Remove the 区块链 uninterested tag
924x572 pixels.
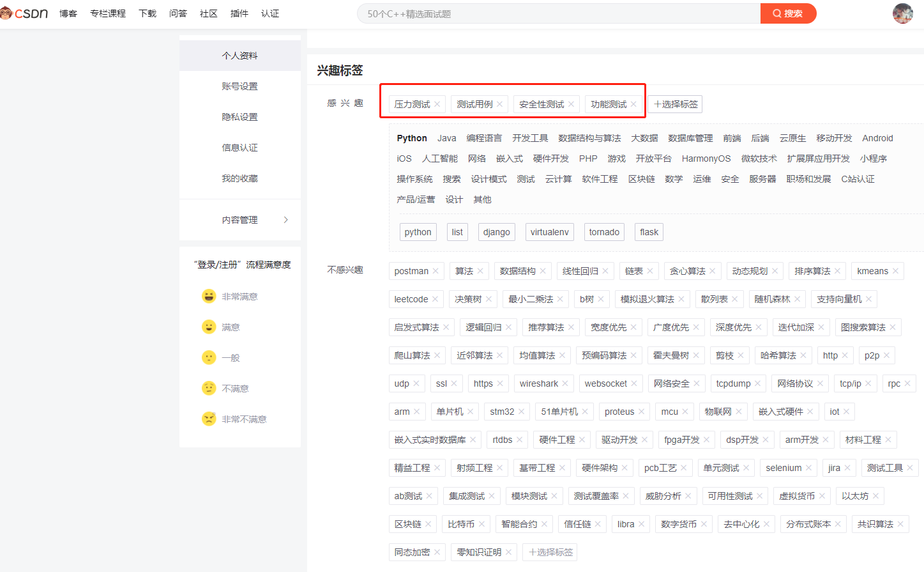(x=428, y=524)
